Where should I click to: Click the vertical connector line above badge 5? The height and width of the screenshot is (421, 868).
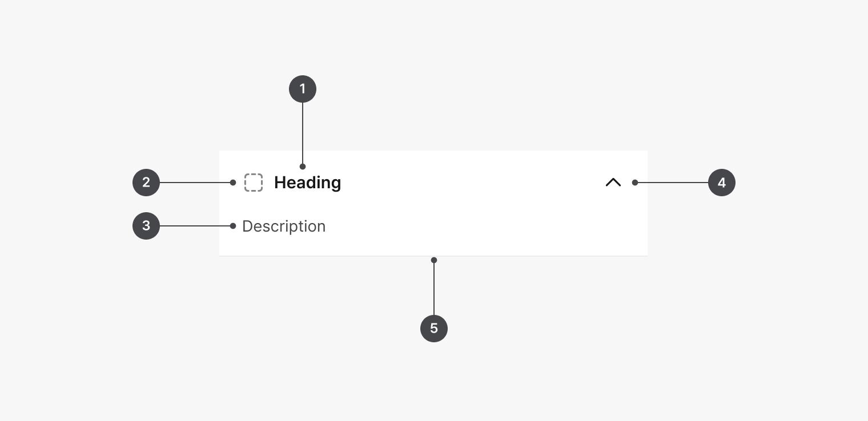click(x=434, y=288)
